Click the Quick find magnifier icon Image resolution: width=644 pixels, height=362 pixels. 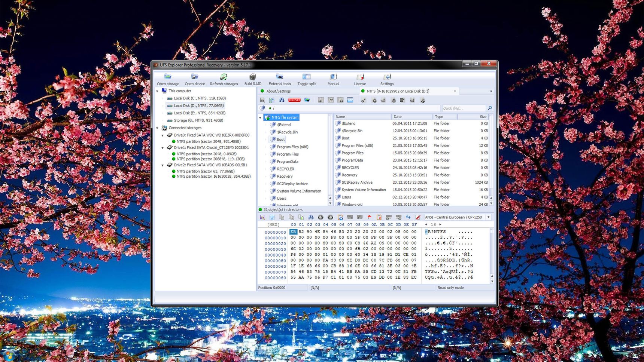pos(489,108)
